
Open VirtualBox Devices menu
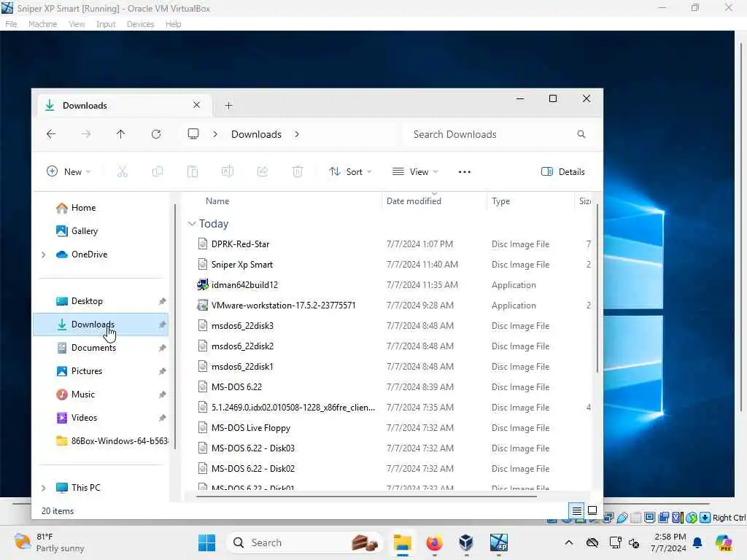coord(141,24)
